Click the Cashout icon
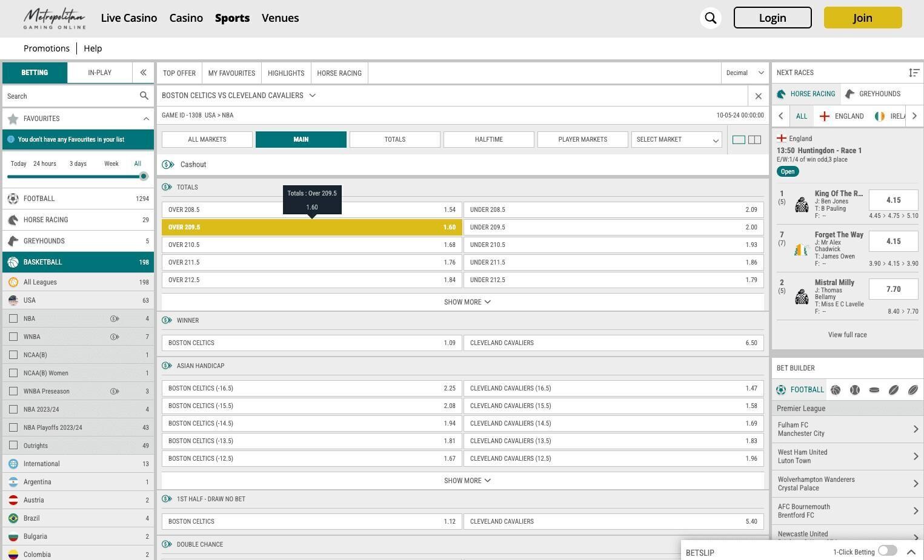This screenshot has height=560, width=924. tap(168, 165)
